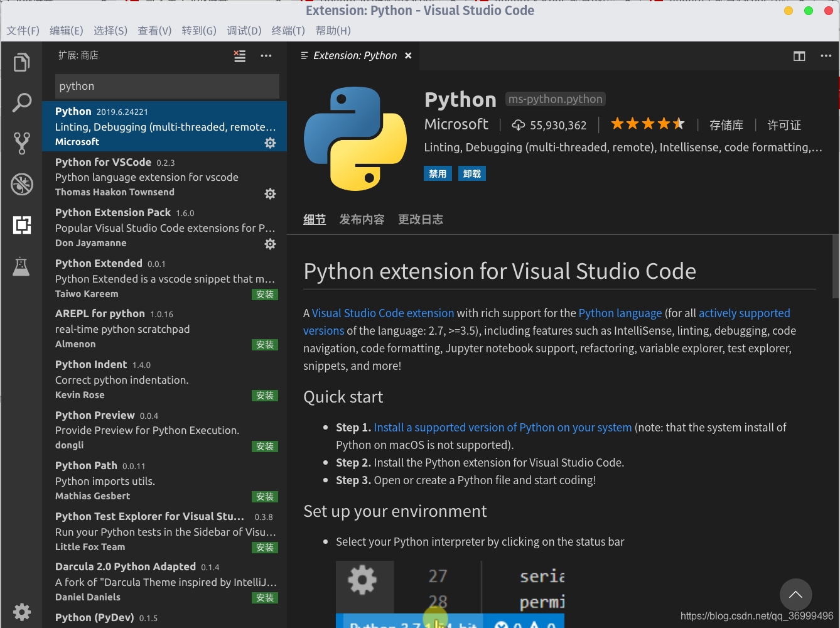Click the star rating of Python extension
Viewport: 840px width, 628px height.
tap(648, 124)
